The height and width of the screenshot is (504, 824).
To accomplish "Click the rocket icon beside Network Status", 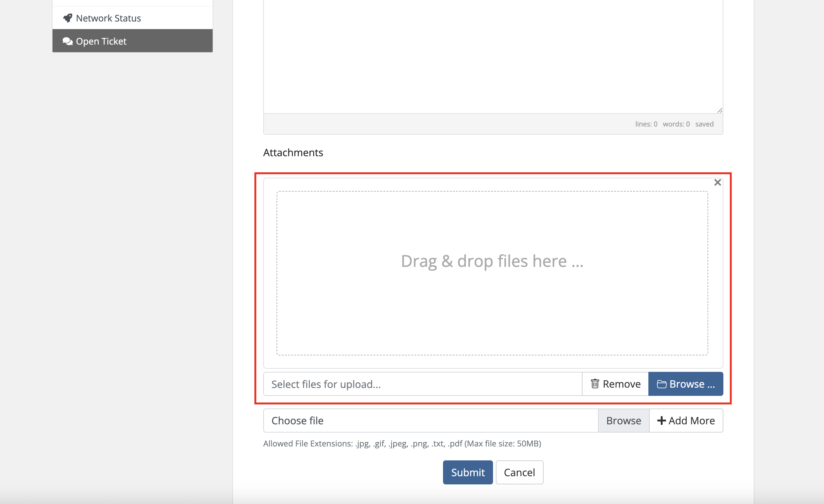I will point(68,18).
